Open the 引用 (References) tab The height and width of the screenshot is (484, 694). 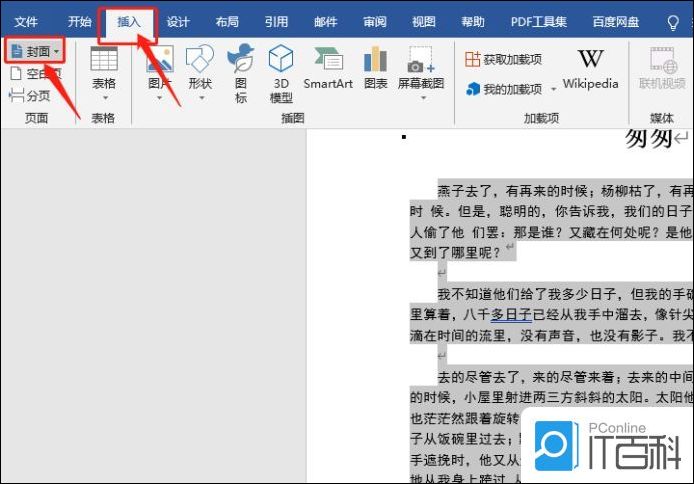click(276, 22)
